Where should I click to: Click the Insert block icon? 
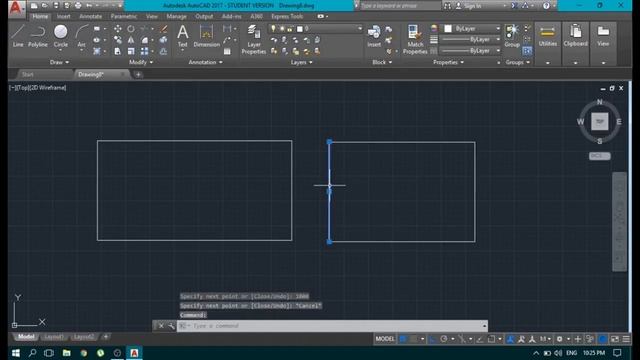374,36
